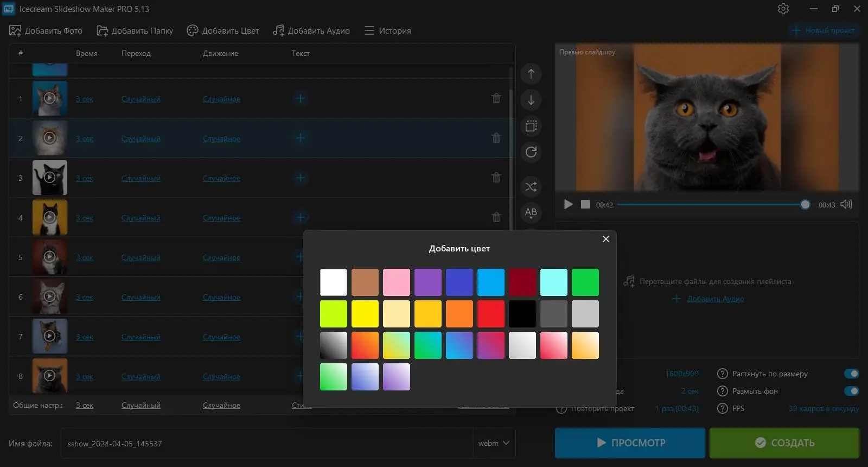868x467 pixels.
Task: Select the solid red color swatch
Action: tap(491, 314)
